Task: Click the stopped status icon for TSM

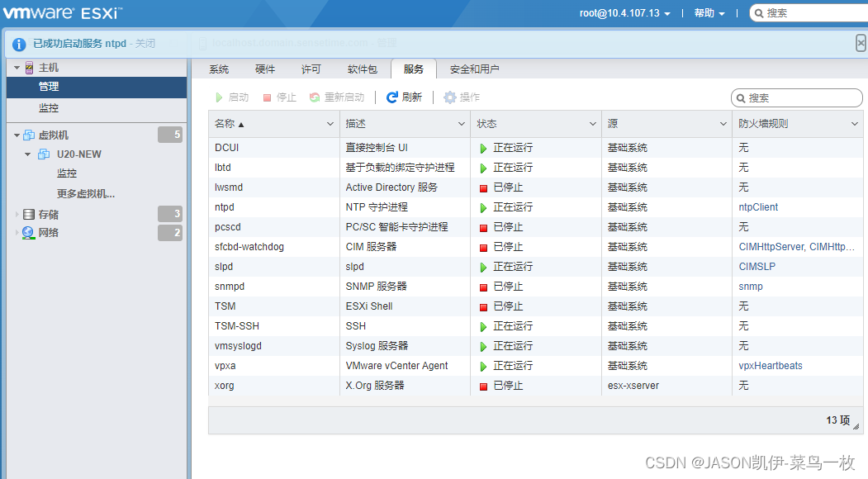Action: pyautogui.click(x=483, y=307)
